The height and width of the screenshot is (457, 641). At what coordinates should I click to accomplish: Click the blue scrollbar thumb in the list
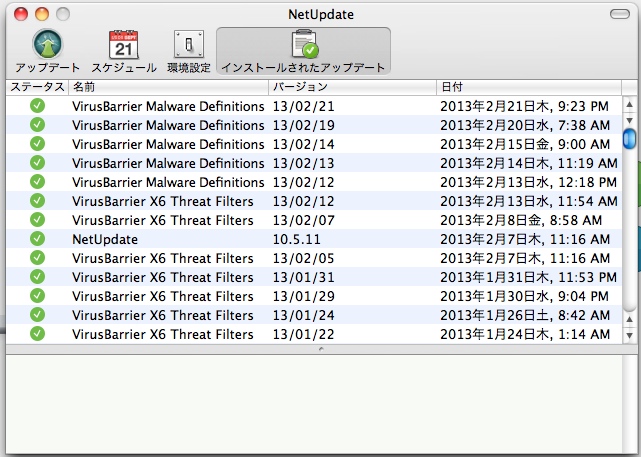coord(630,139)
